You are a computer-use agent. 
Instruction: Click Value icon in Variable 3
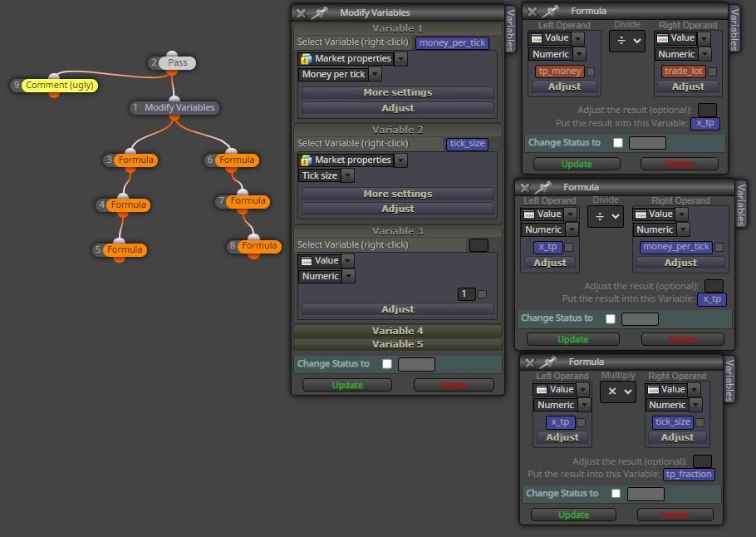pos(307,261)
